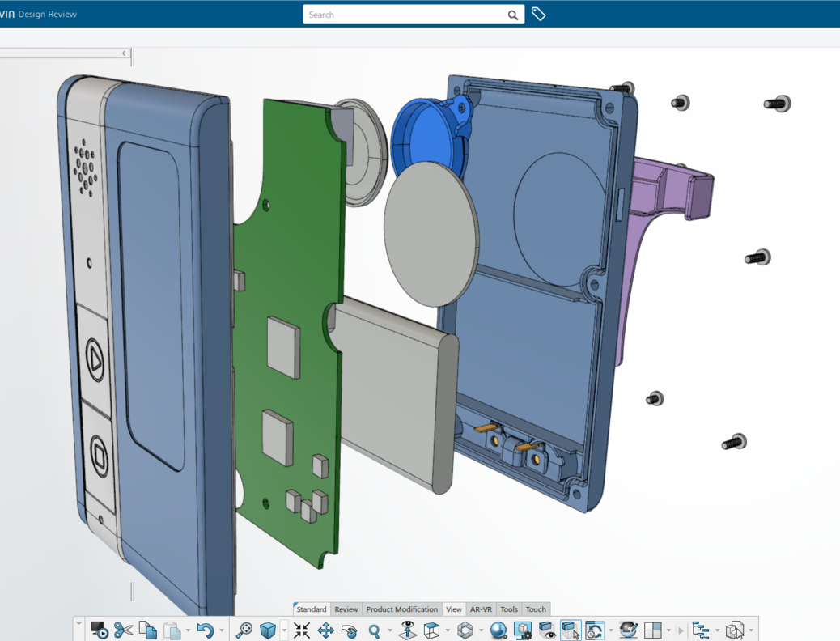The height and width of the screenshot is (641, 840).
Task: Expand the view cube dropdown arrow
Action: pyautogui.click(x=284, y=630)
